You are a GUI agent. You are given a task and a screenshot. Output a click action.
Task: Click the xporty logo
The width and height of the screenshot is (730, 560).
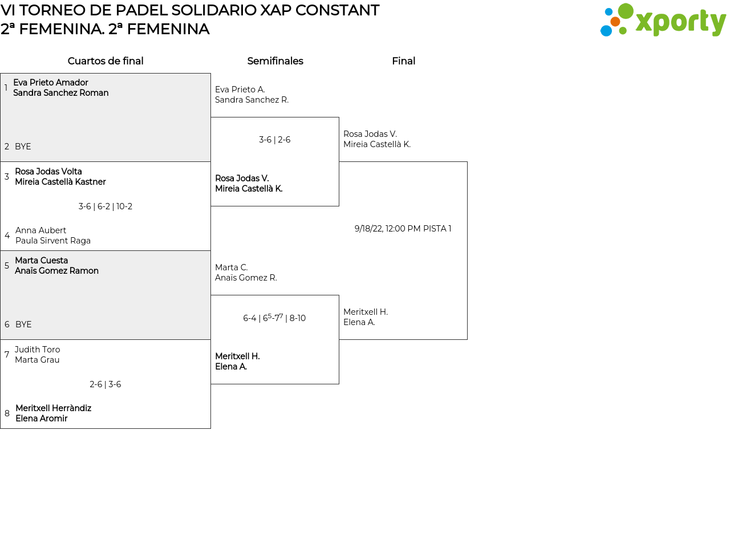pyautogui.click(x=663, y=21)
